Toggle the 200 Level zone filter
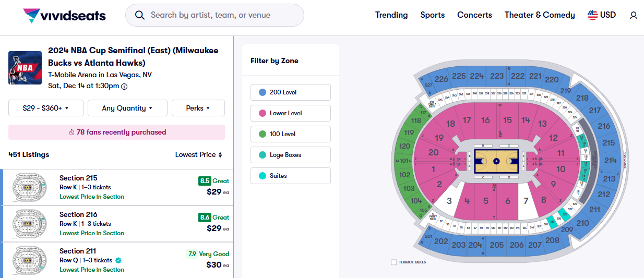This screenshot has width=644, height=278. coord(290,92)
